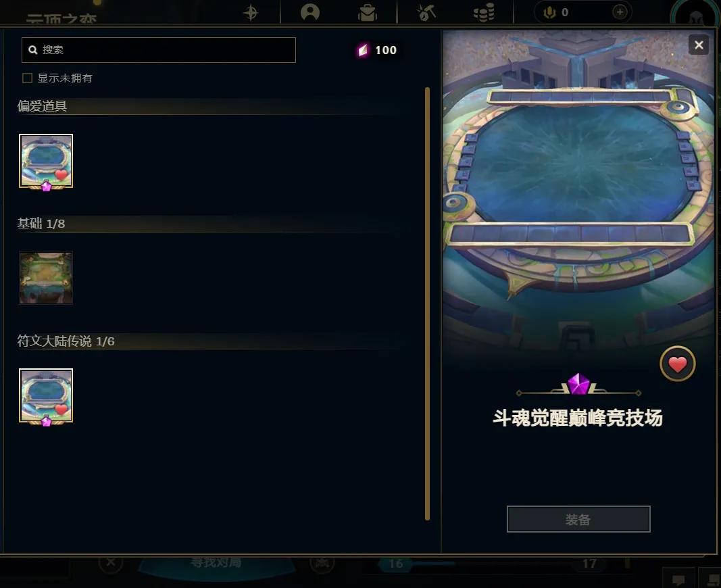Open the collection backpack icon
The image size is (721, 588).
pos(368,12)
